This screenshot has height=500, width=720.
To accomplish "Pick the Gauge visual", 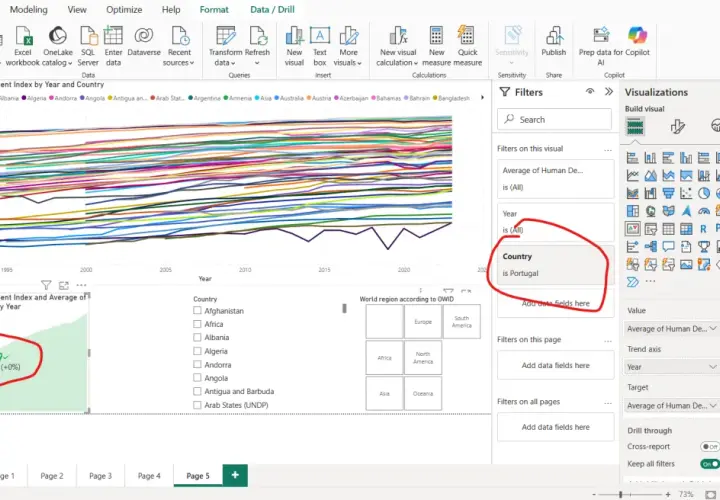I will (704, 211).
